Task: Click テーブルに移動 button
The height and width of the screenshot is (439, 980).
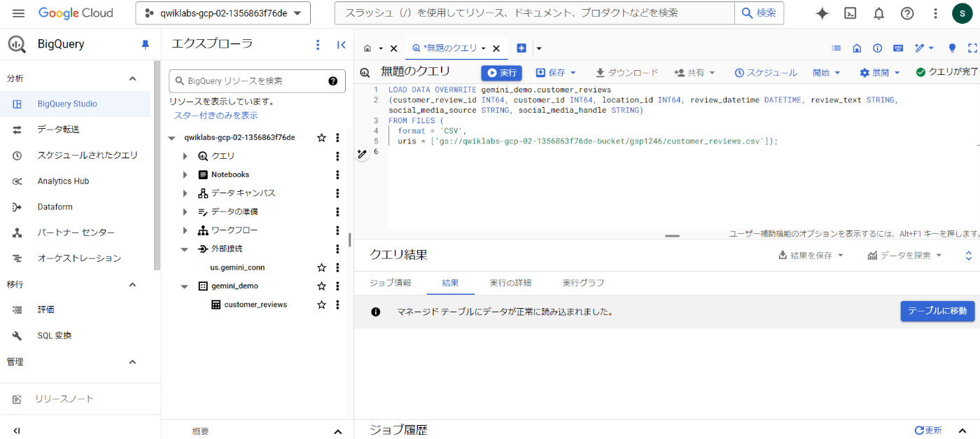Action: click(x=937, y=312)
